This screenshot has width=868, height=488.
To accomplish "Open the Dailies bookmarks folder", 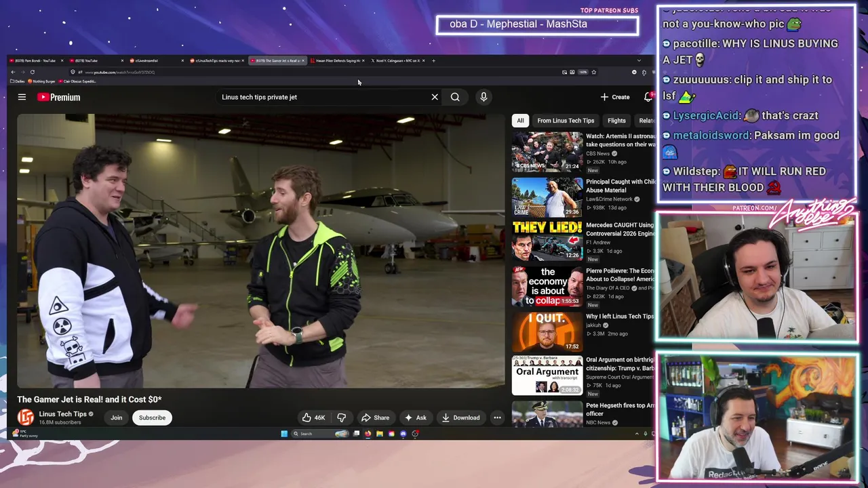I will [x=18, y=81].
